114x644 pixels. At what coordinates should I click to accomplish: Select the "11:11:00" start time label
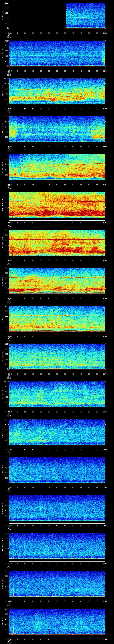coord(9,109)
